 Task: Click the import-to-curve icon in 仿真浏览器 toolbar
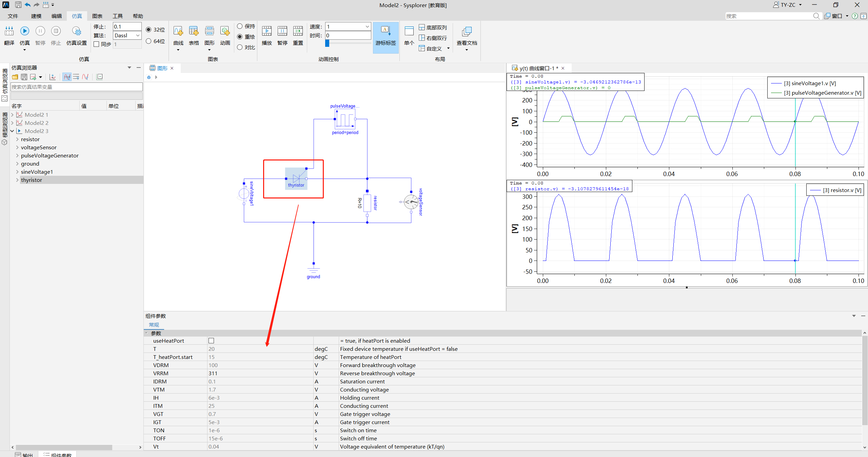pyautogui.click(x=53, y=77)
